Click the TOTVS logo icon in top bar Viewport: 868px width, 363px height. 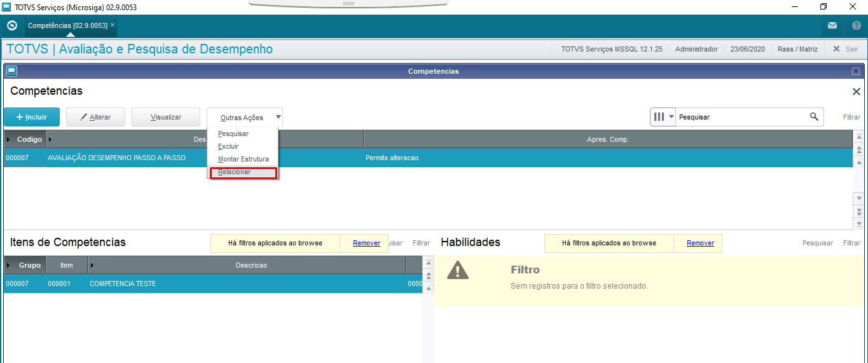12,25
